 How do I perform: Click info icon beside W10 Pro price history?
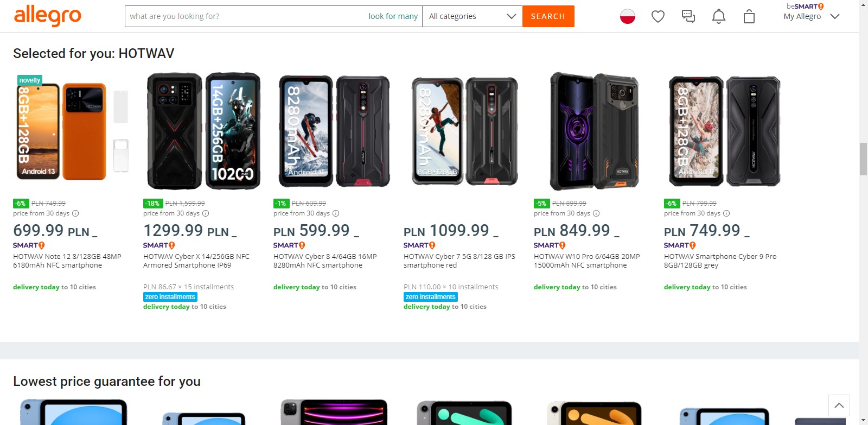pos(596,213)
